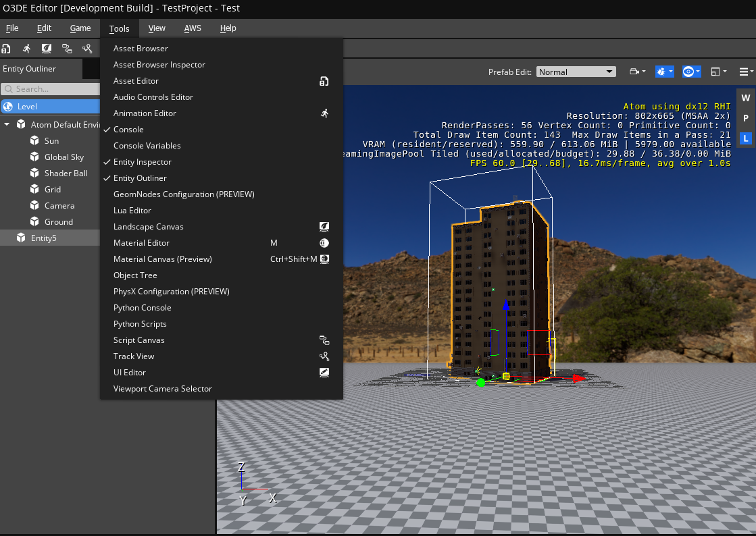Screen dimensions: 756x536
Task: Open the AWS menu
Action: [193, 28]
